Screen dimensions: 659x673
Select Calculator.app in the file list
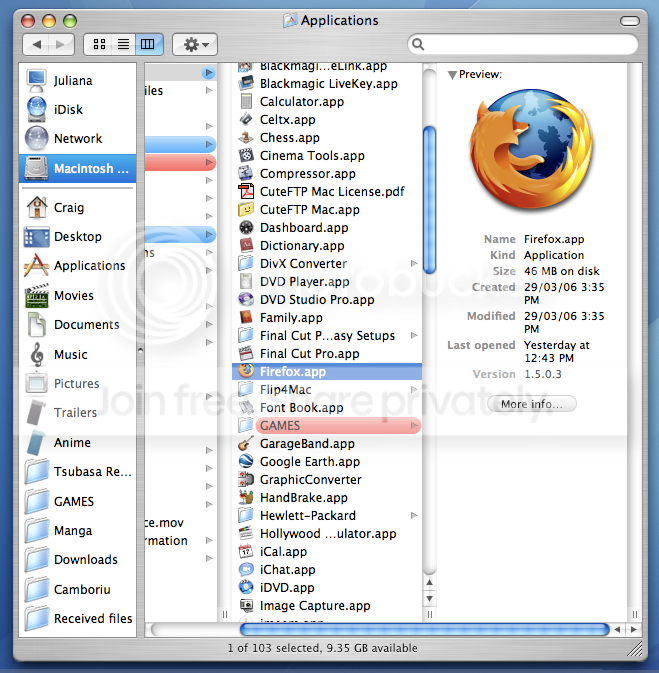coord(327,102)
